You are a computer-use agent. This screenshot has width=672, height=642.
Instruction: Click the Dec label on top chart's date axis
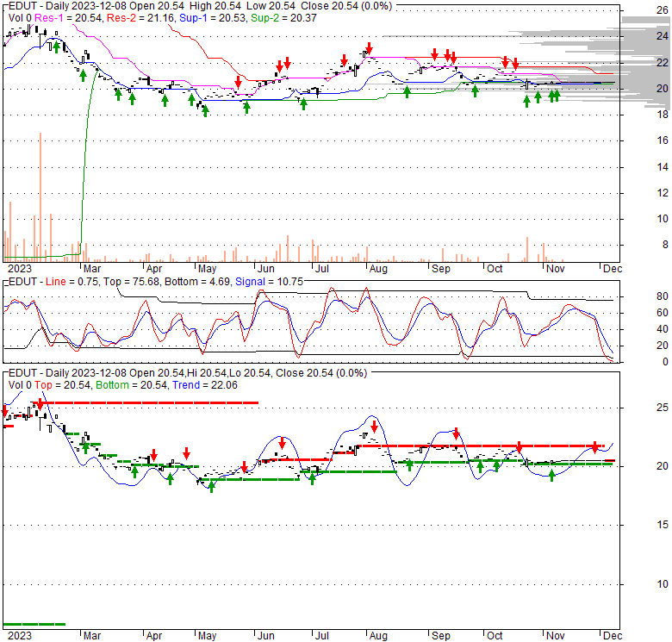tap(613, 269)
